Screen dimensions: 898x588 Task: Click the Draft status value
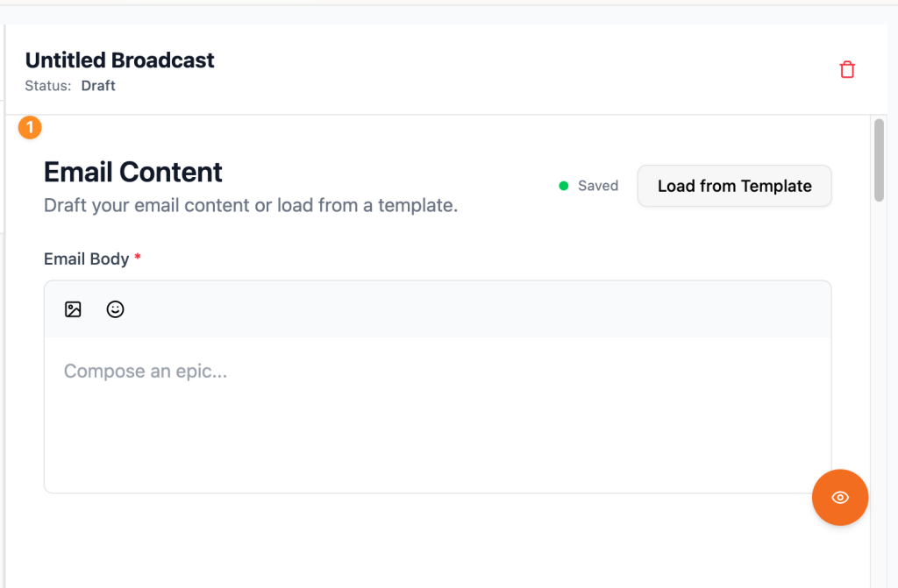click(x=98, y=86)
